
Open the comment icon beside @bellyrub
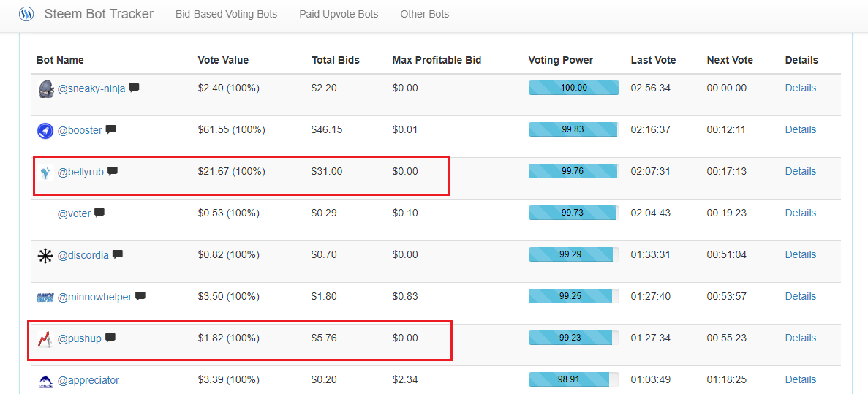(x=113, y=171)
